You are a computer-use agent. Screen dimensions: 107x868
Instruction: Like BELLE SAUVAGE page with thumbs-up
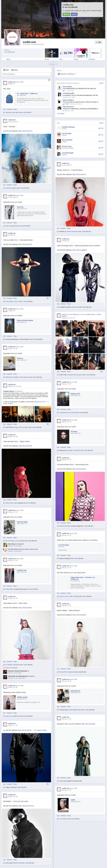[x=101, y=141]
